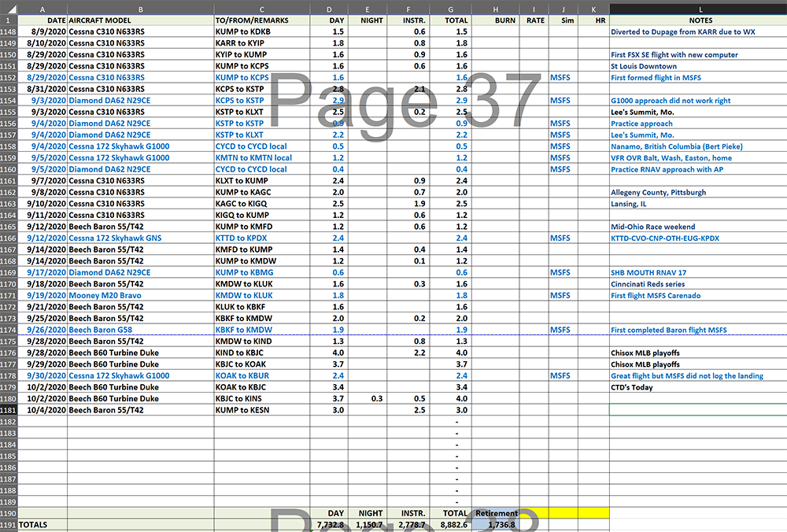Click cell 'Mooney M20 Bravo'
787x532 pixels.
pos(141,296)
